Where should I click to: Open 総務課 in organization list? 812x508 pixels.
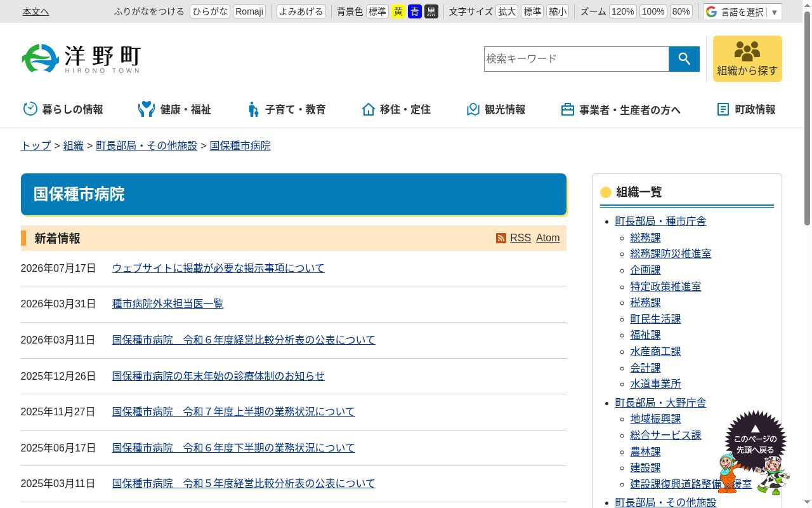pos(645,237)
